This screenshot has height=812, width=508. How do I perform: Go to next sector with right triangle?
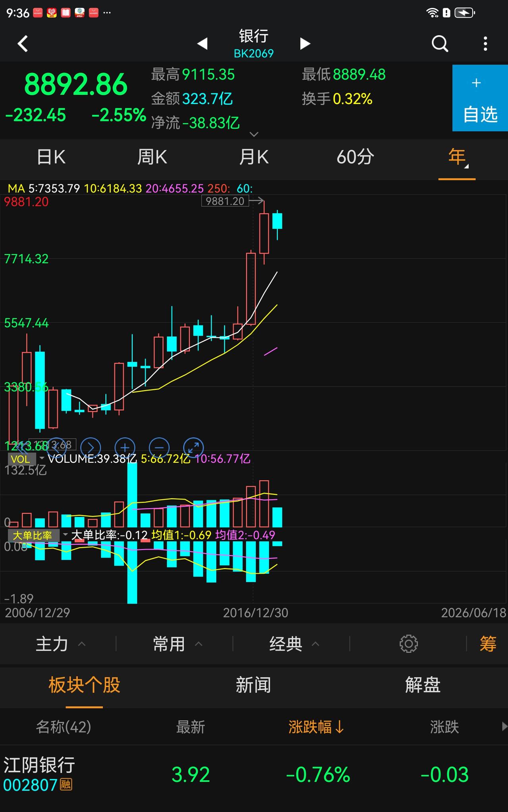(x=305, y=43)
